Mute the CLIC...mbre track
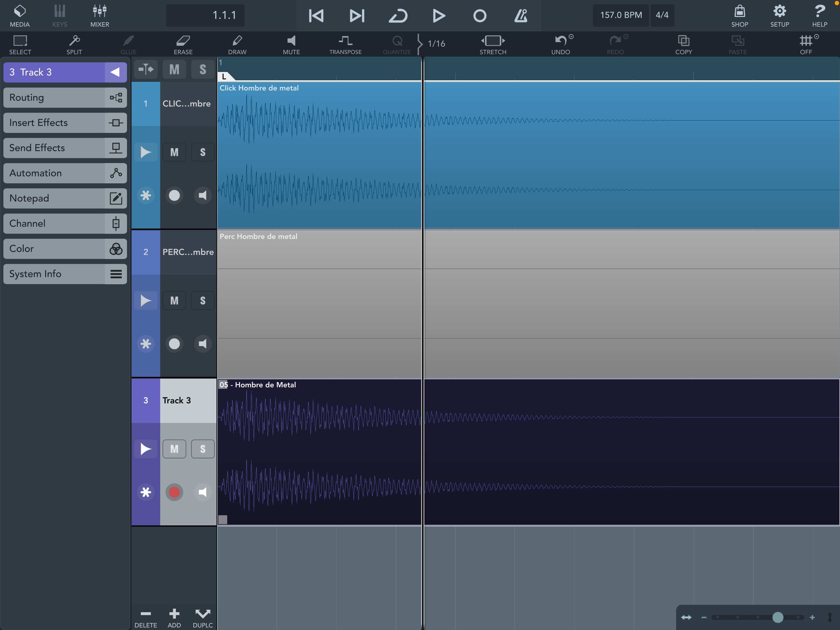This screenshot has width=840, height=630. [174, 152]
